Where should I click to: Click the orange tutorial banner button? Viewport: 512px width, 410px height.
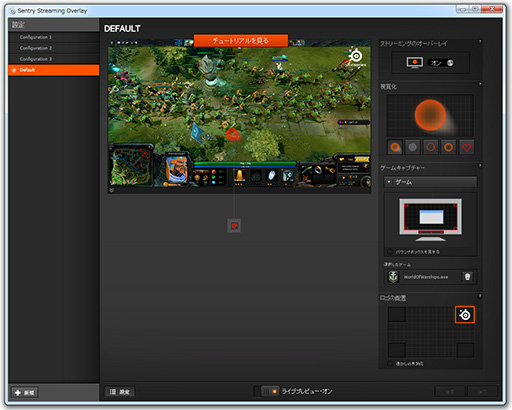(x=241, y=41)
